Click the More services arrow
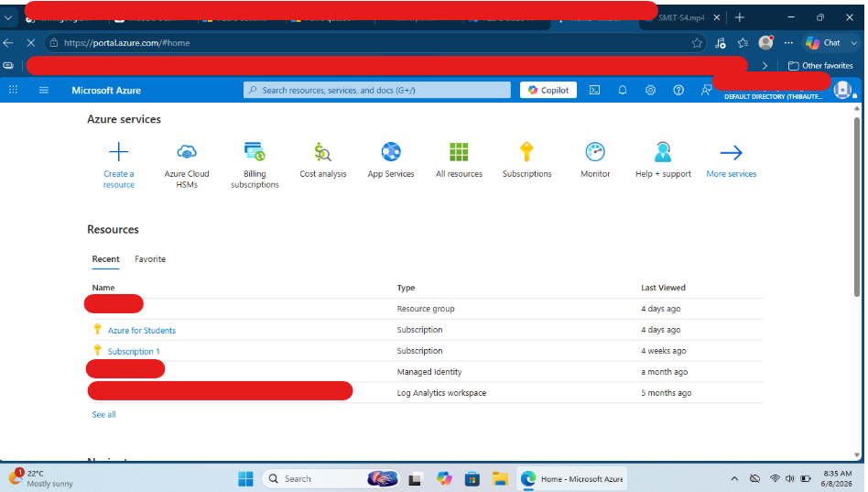 (731, 152)
